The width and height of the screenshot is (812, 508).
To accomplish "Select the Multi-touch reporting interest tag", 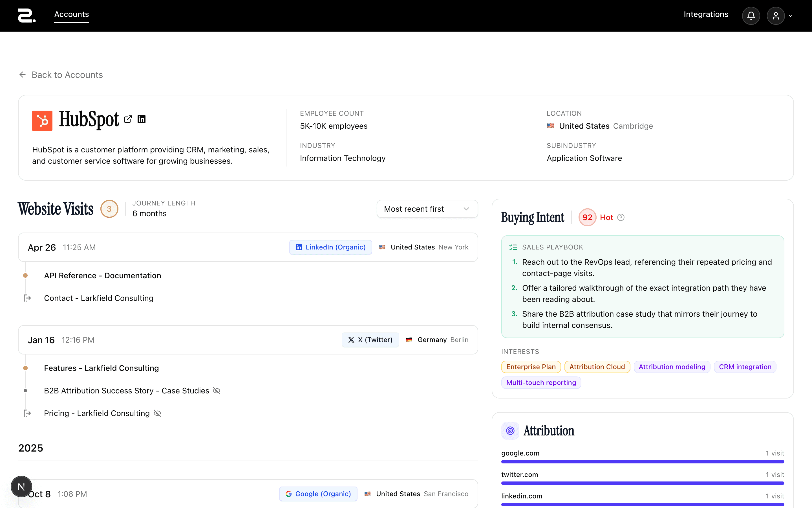I will click(541, 382).
